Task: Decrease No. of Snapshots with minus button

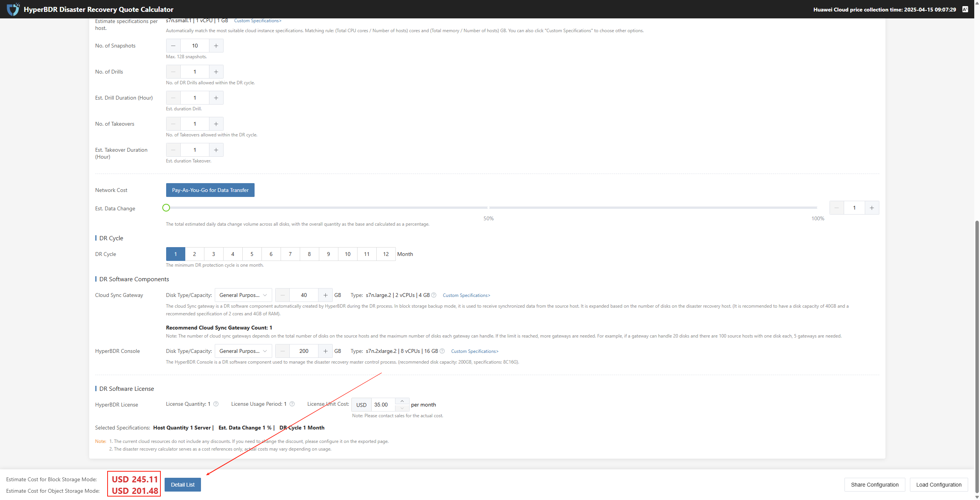Action: [x=173, y=46]
